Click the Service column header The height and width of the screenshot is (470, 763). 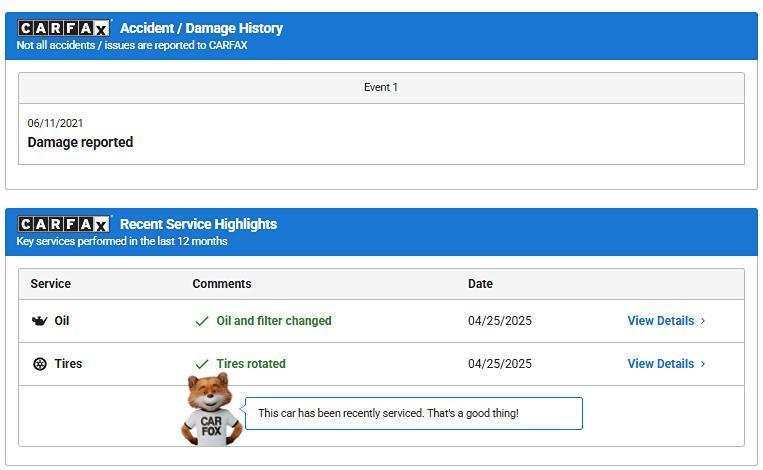click(51, 284)
